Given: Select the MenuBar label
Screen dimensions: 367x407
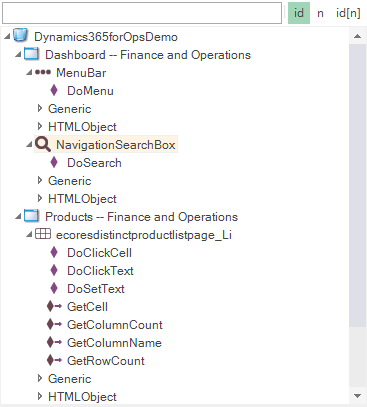Looking at the screenshot, I should (x=81, y=73).
